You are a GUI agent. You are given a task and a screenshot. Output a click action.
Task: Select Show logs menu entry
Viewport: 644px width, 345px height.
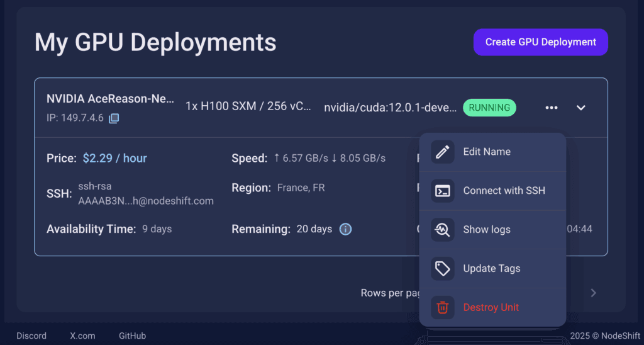(492, 229)
